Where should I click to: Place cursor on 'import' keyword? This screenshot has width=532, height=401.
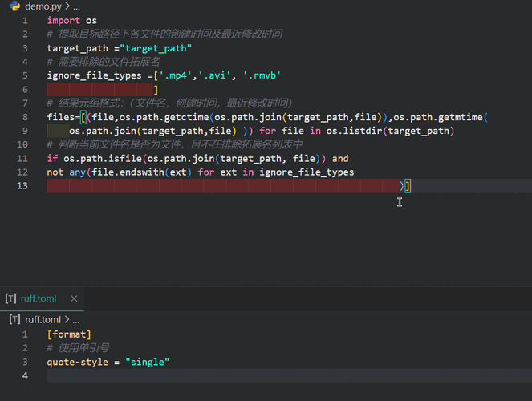pyautogui.click(x=63, y=21)
